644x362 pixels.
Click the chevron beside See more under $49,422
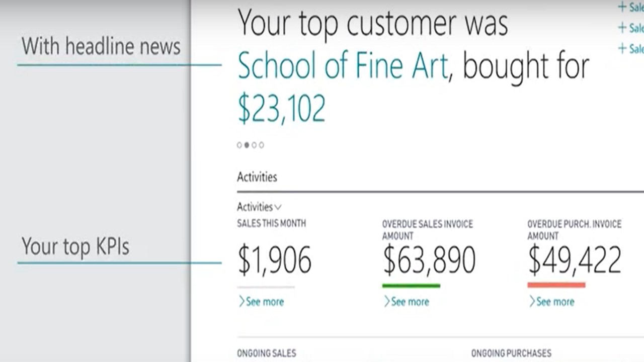coord(532,302)
